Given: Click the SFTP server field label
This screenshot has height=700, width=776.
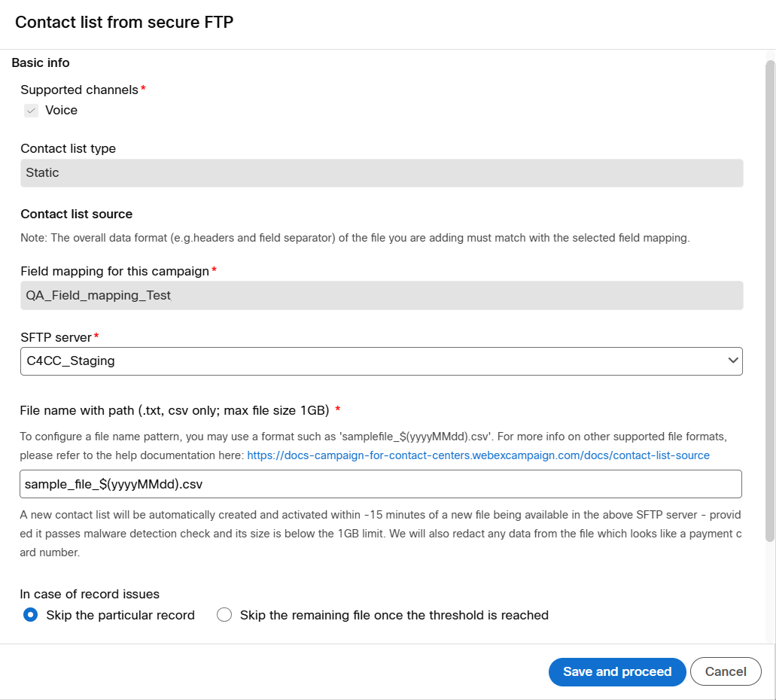Looking at the screenshot, I should [56, 337].
